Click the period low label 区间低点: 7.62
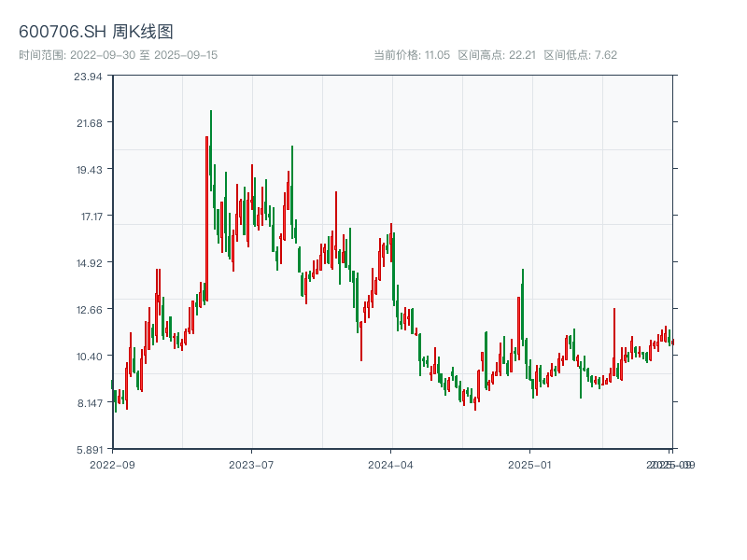The image size is (747, 560). (x=580, y=55)
